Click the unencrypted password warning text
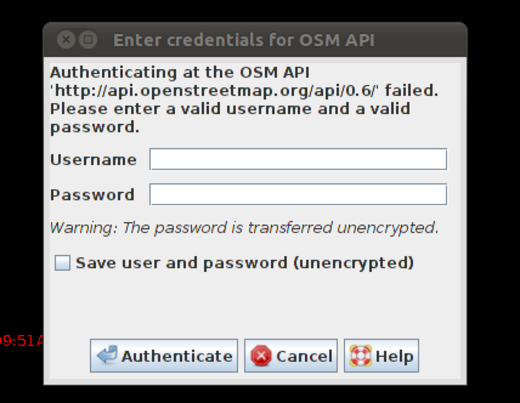Screen dimensions: 520x403 pyautogui.click(x=244, y=228)
